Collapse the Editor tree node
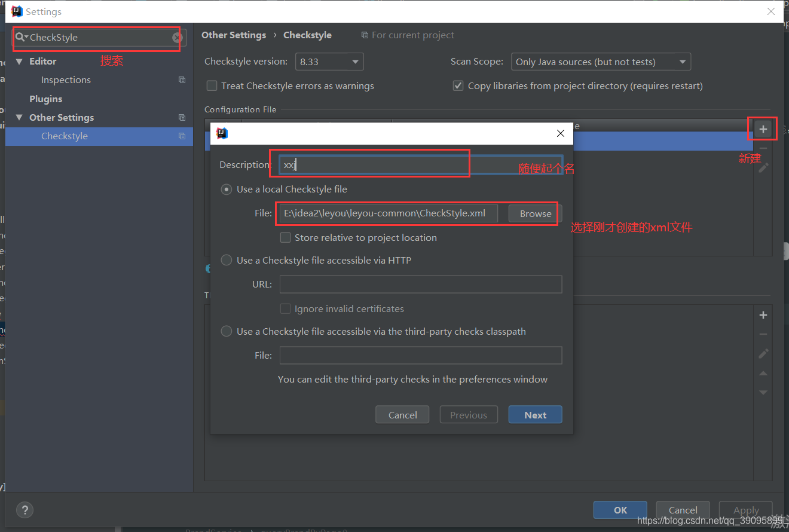The height and width of the screenshot is (532, 789). pyautogui.click(x=19, y=61)
